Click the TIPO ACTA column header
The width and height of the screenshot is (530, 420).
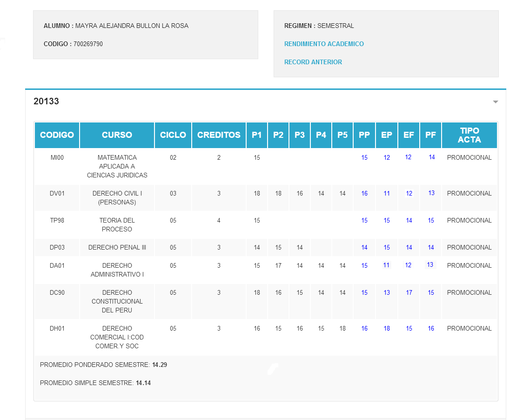(x=469, y=135)
